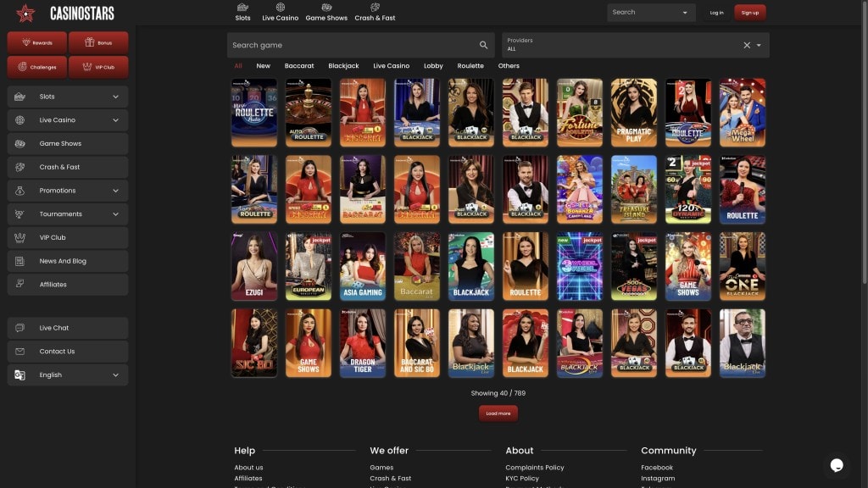Viewport: 868px width, 488px height.
Task: Click the Live Chat sidebar icon
Action: [x=20, y=328]
